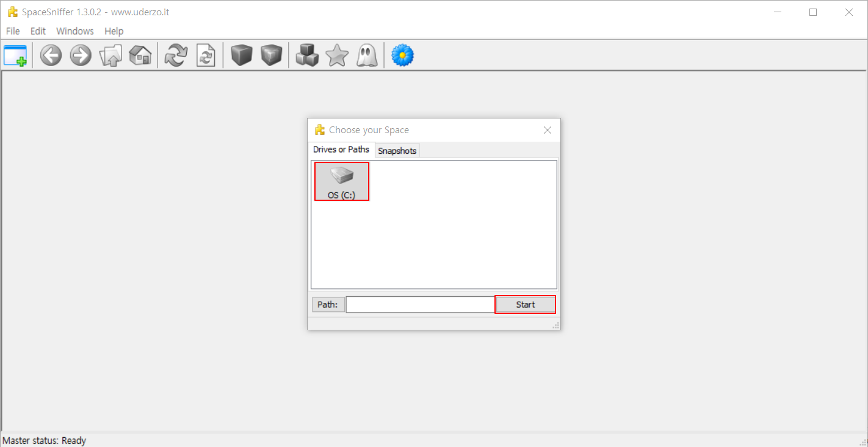Close the SpaceSniffer main window
Viewport: 868px width, 447px height.
849,12
